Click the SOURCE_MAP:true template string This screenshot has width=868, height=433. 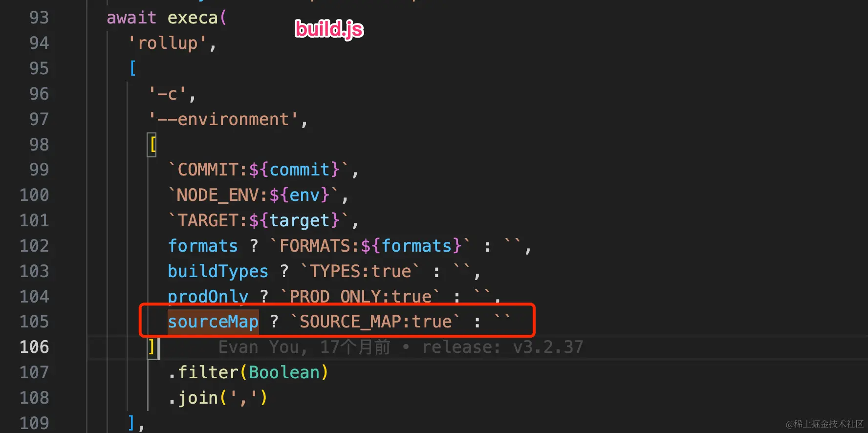tap(375, 322)
